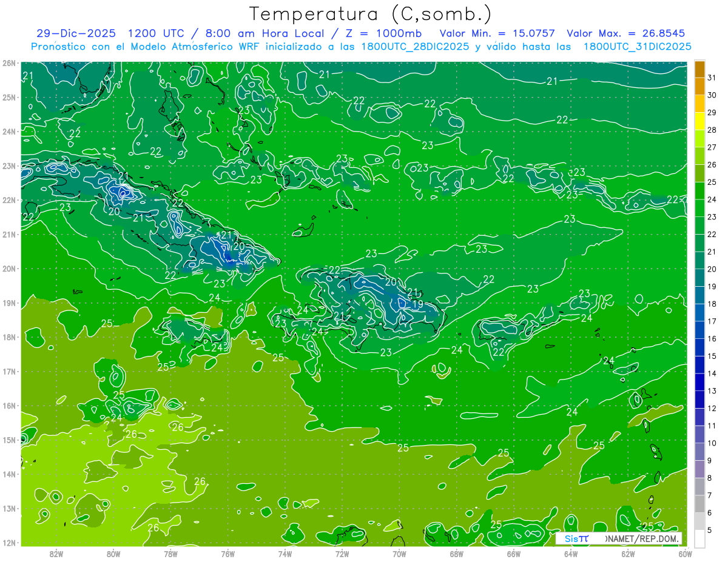Click the 31 value on the color scale
The height and width of the screenshot is (562, 728).
712,77
